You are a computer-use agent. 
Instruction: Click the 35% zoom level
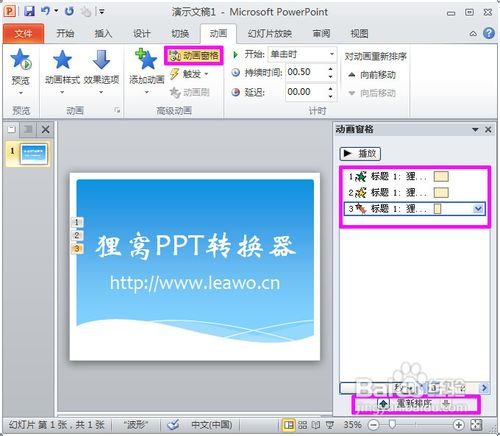(x=352, y=425)
